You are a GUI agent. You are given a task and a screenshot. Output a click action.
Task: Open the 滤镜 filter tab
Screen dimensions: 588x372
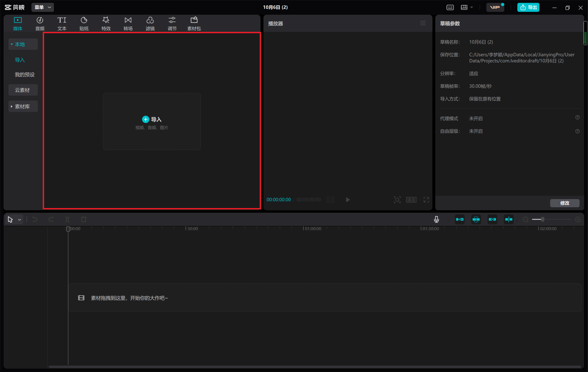(x=150, y=23)
